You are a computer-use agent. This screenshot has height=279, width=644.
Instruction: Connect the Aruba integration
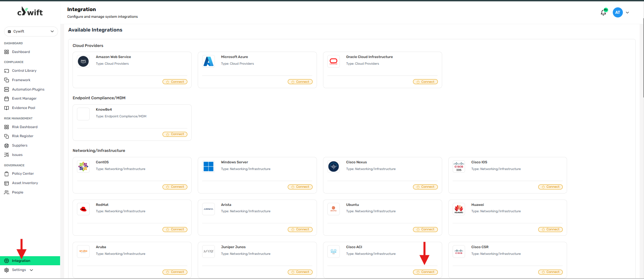[175, 272]
